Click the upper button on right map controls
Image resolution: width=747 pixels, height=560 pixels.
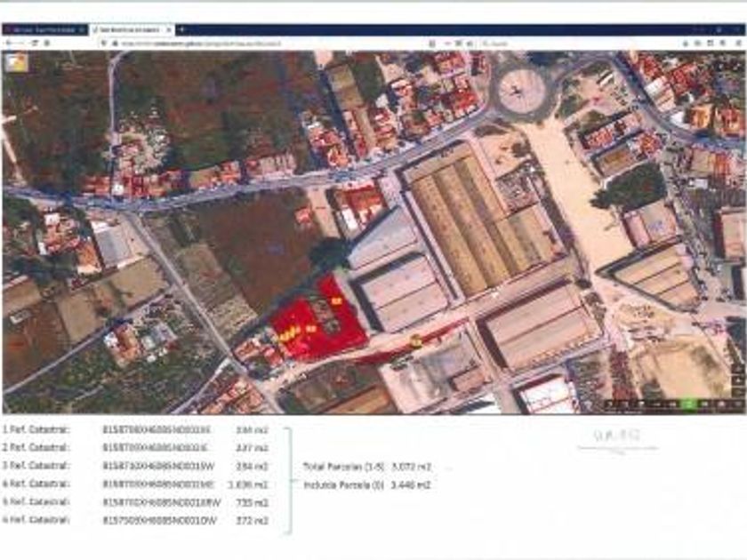[739, 370]
